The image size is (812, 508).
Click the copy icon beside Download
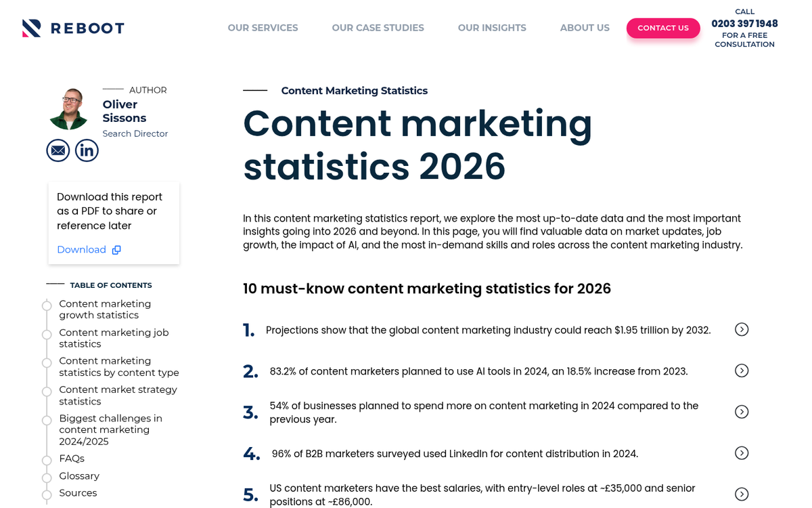tap(116, 250)
